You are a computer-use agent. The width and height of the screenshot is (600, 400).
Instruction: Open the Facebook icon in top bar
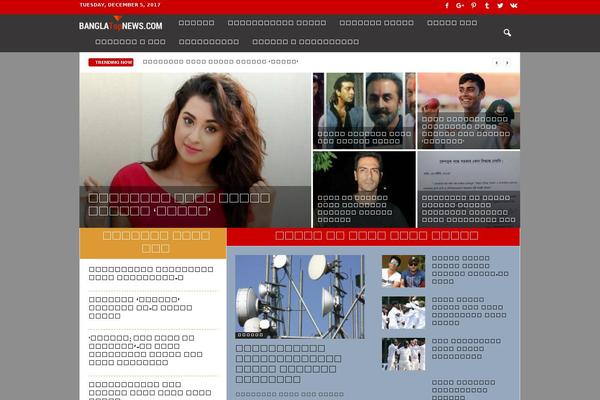click(x=447, y=5)
